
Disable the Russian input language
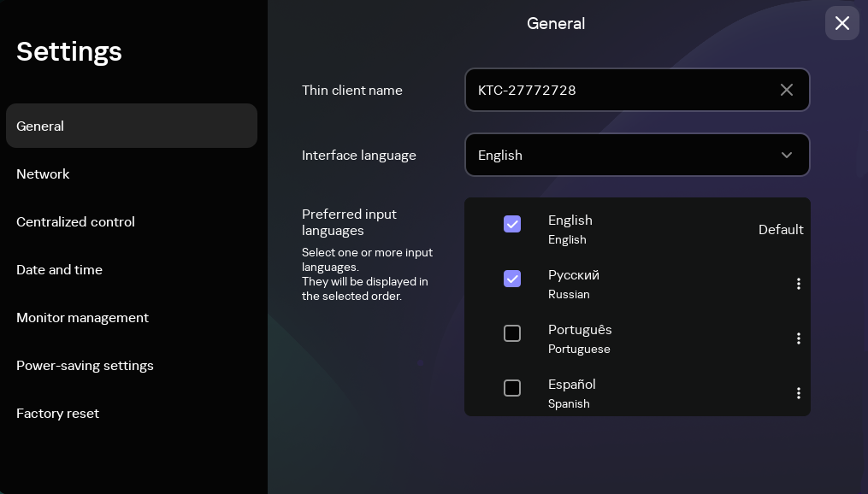point(512,279)
